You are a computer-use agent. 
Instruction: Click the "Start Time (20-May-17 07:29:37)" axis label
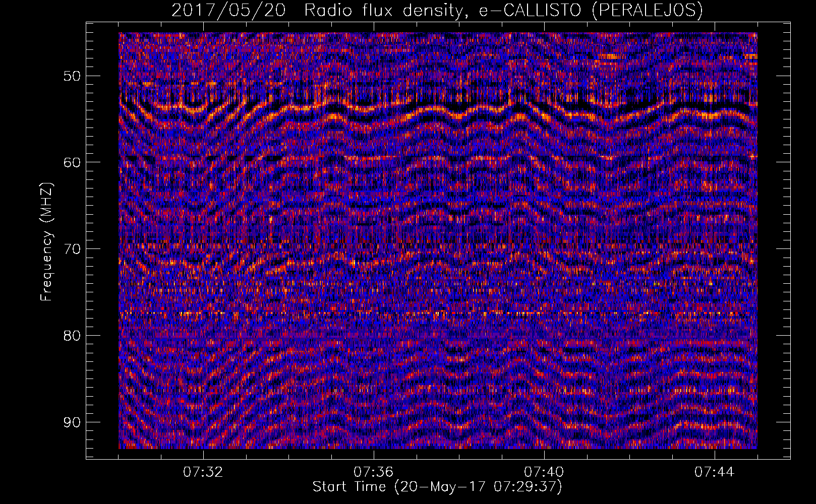click(437, 487)
